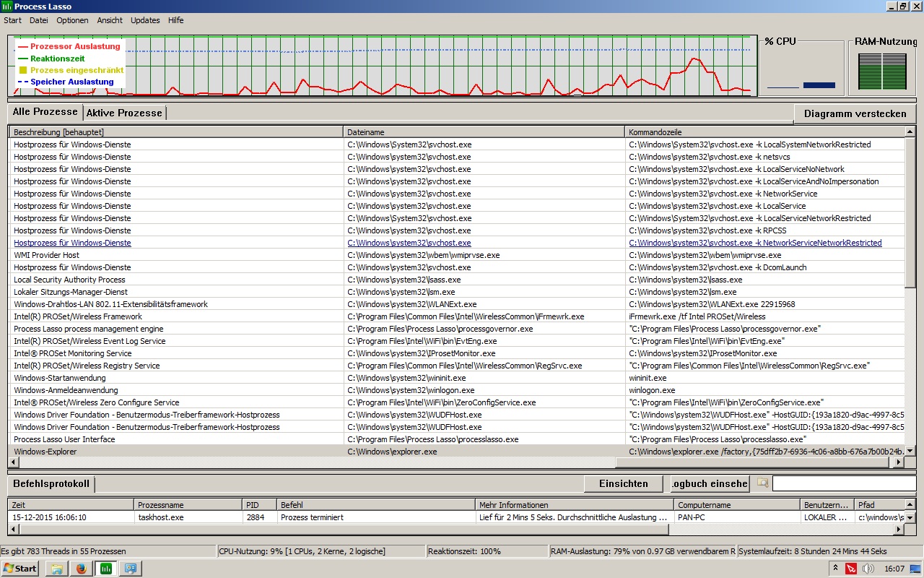The height and width of the screenshot is (578, 924).
Task: Click the lsass.exe file path cell
Action: pos(484,280)
